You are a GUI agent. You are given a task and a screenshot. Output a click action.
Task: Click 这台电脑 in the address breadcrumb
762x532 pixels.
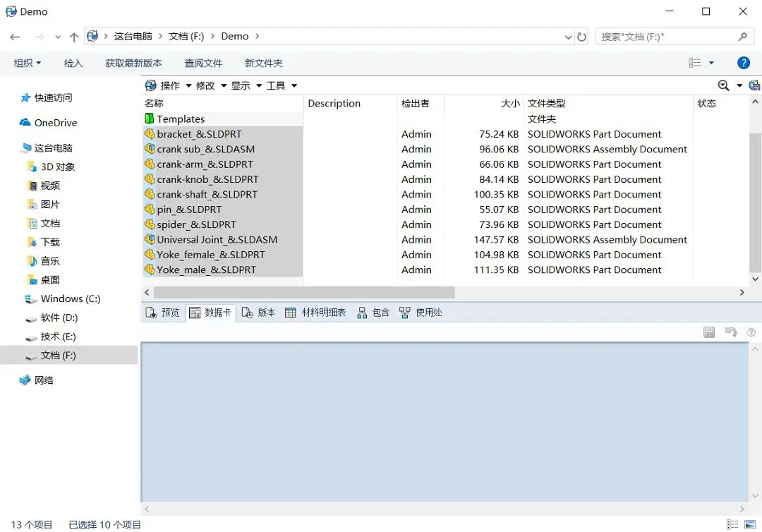pos(133,37)
